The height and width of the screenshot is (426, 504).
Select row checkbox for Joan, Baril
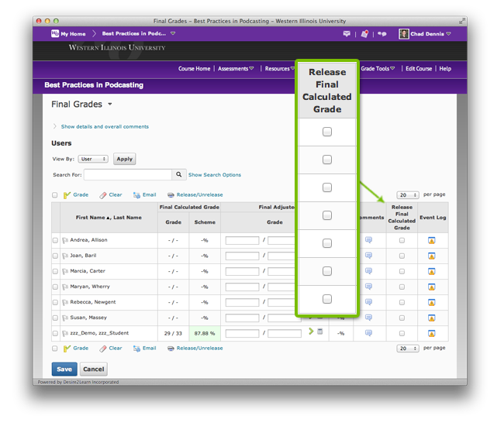55,256
